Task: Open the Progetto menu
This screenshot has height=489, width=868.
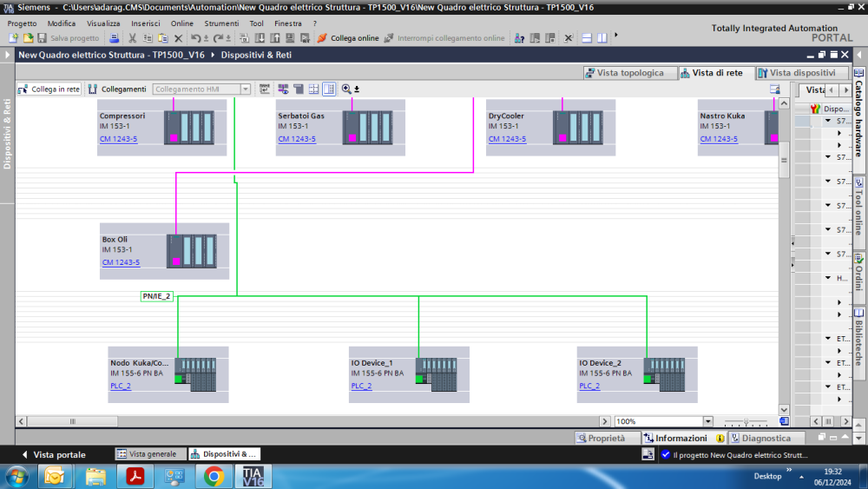Action: coord(23,23)
